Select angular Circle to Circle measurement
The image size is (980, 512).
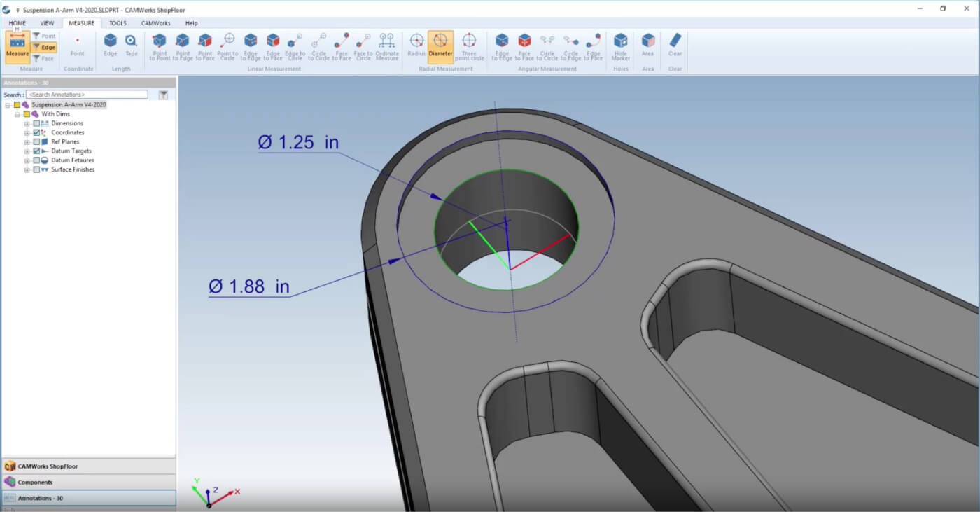pyautogui.click(x=547, y=47)
